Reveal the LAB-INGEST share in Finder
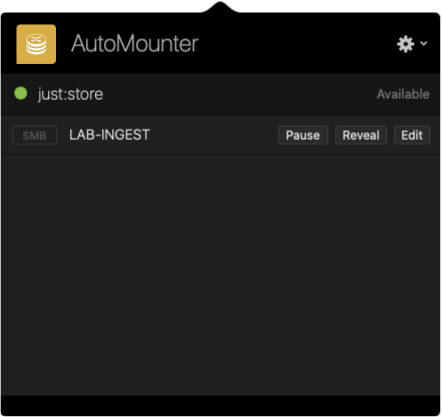Viewport: 442px width, 417px height. coord(361,135)
